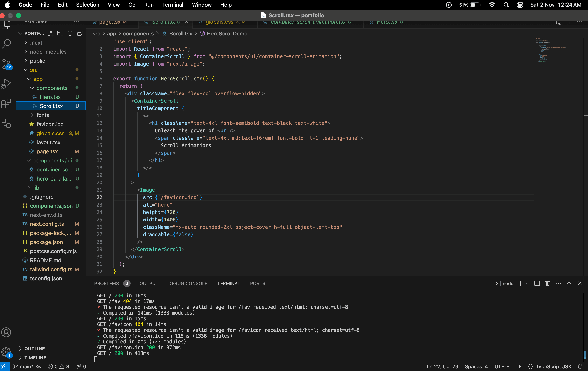Select the node terminal instance label
This screenshot has height=371, width=588.
click(x=504, y=283)
